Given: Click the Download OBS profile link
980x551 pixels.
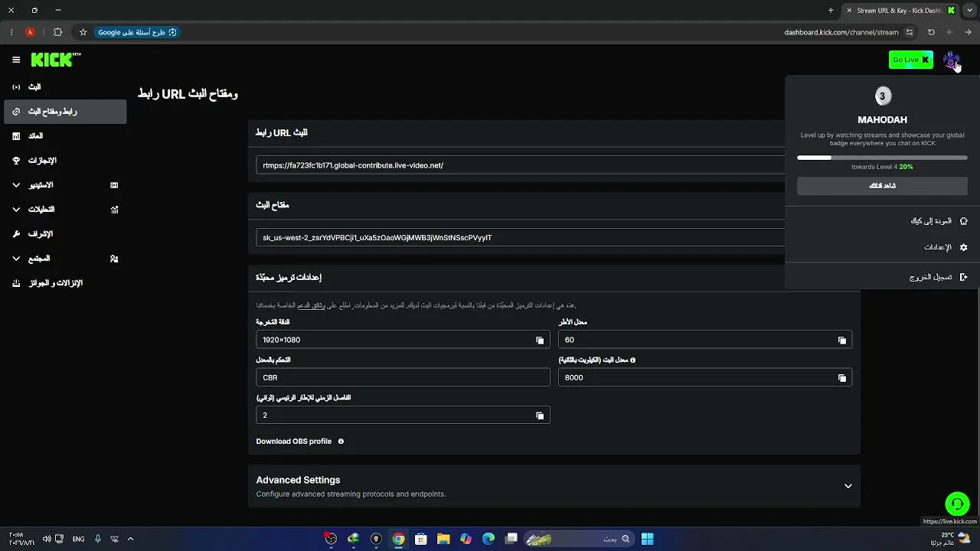Looking at the screenshot, I should (x=294, y=442).
